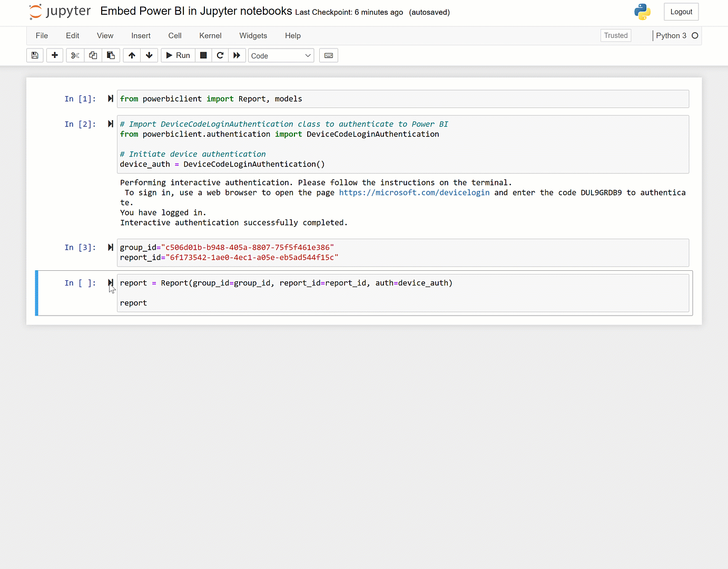Viewport: 728px width, 569px height.
Task: Interrupt the kernel
Action: click(203, 55)
